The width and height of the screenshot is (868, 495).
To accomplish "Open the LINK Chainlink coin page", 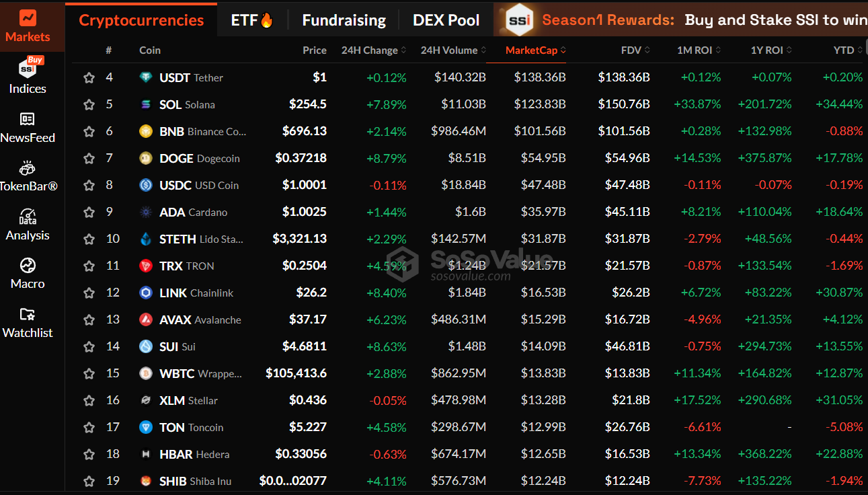I will [196, 293].
